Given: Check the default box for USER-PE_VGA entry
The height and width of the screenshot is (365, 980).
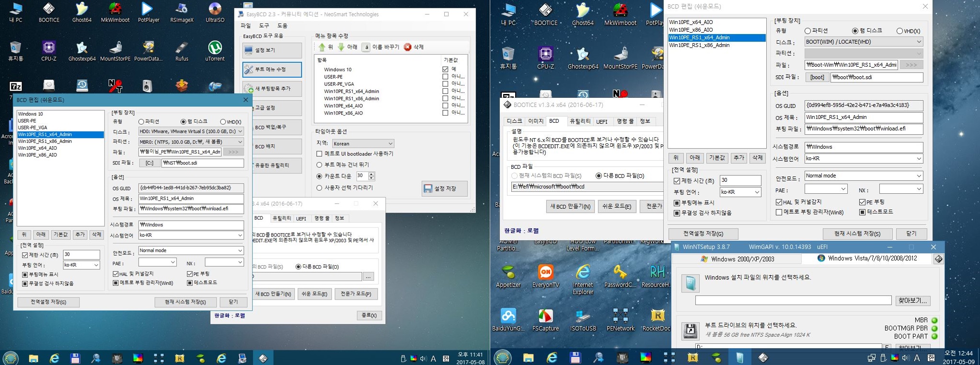Looking at the screenshot, I should point(445,84).
